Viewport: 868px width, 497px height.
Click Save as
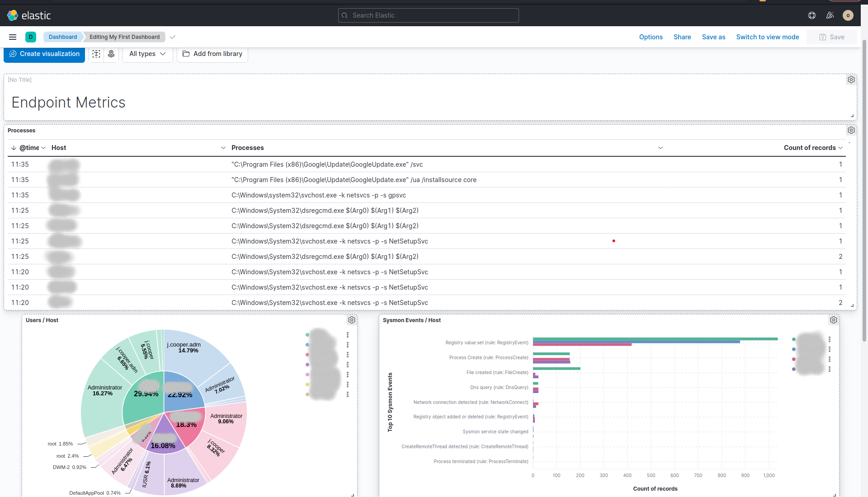point(713,37)
